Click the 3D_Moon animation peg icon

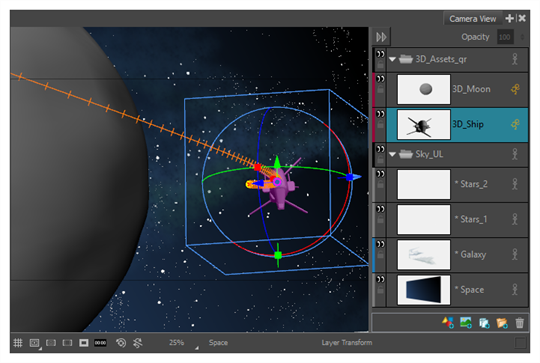(x=515, y=89)
